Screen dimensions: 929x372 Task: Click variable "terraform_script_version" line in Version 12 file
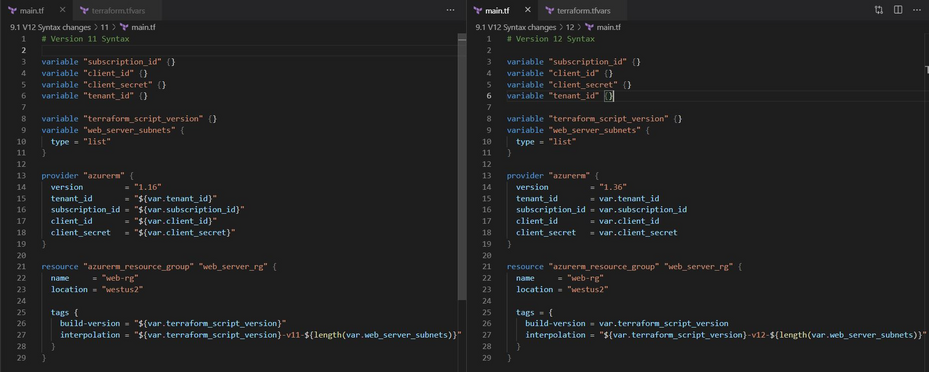pyautogui.click(x=594, y=119)
